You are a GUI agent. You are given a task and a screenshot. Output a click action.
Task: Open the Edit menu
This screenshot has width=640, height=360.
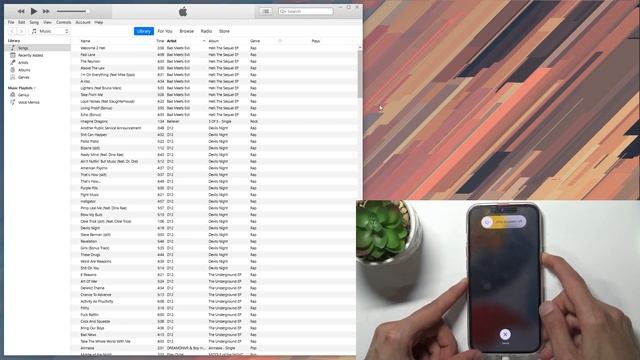(22, 22)
